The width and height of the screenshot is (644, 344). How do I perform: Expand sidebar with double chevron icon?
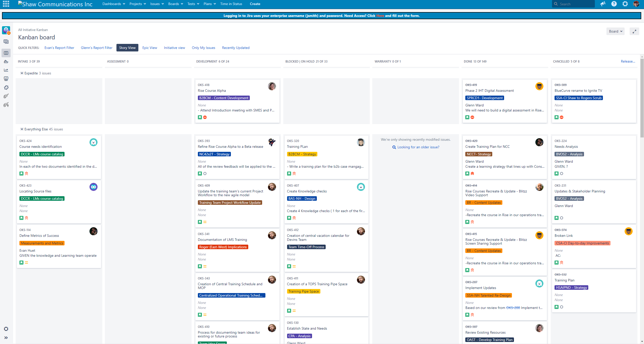pos(6,338)
